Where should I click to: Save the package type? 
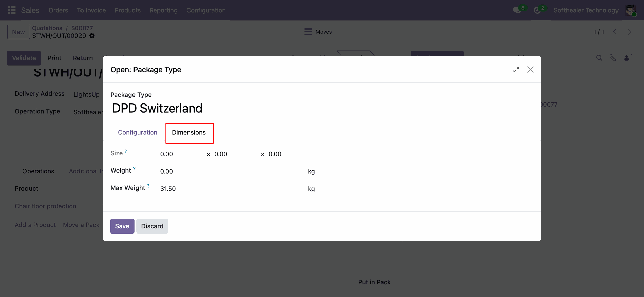click(x=122, y=226)
